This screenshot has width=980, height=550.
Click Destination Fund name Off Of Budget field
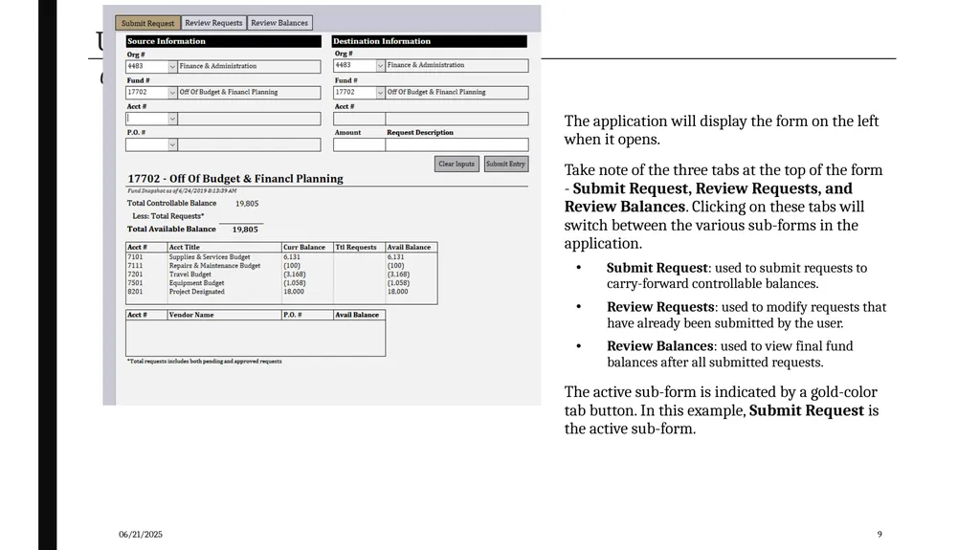click(x=457, y=93)
